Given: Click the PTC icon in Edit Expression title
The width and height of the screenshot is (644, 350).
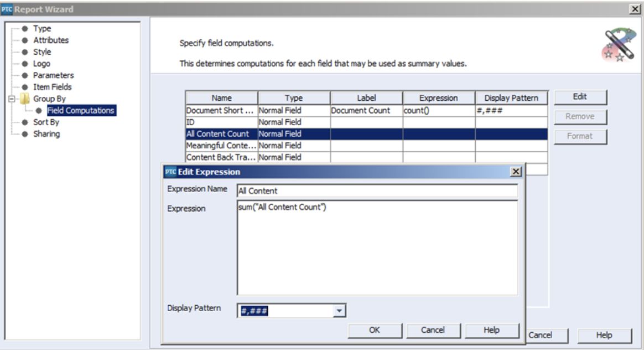Looking at the screenshot, I should [170, 172].
